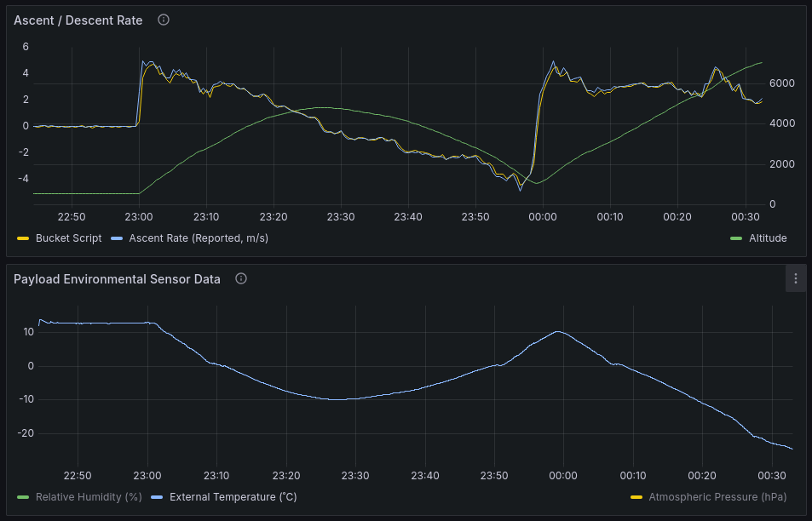This screenshot has height=521, width=812.
Task: Click the blue Ascent Rate color swatch
Action: tap(117, 238)
